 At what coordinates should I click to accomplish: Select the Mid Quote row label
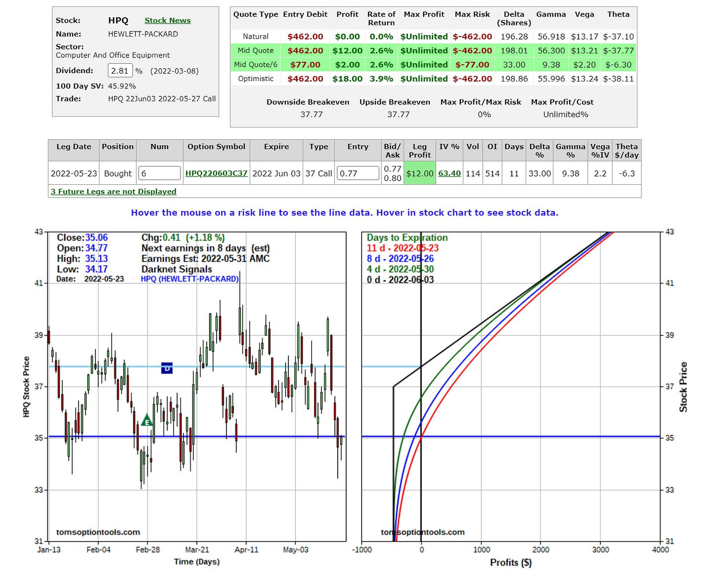pos(256,50)
